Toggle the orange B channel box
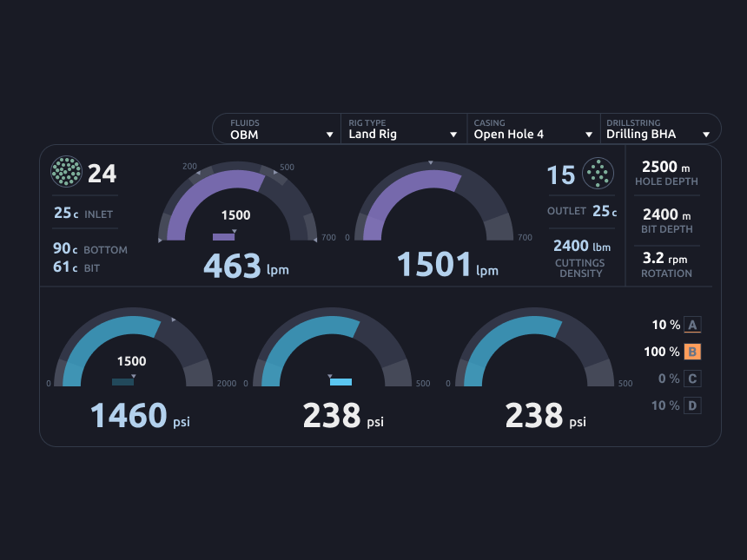 [x=692, y=352]
